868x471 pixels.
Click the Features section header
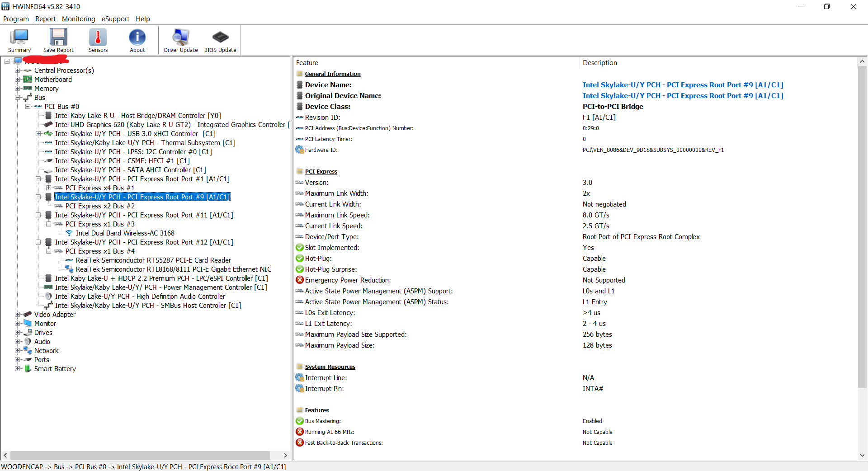tap(317, 410)
